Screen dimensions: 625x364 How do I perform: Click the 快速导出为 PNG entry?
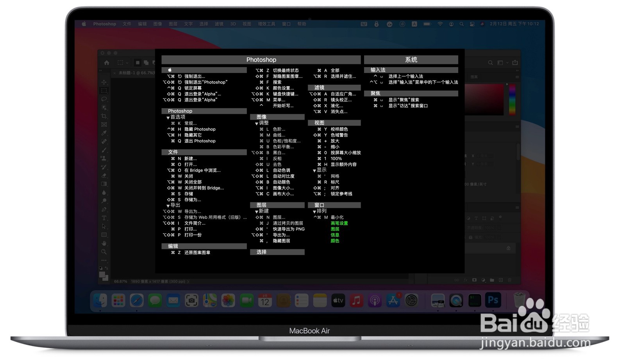coord(289,229)
